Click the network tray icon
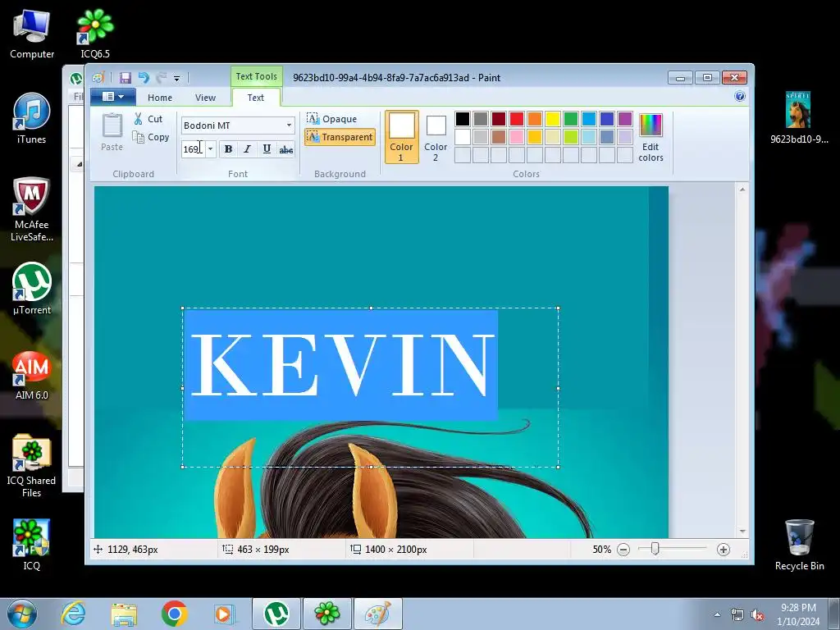This screenshot has width=840, height=630. [737, 615]
